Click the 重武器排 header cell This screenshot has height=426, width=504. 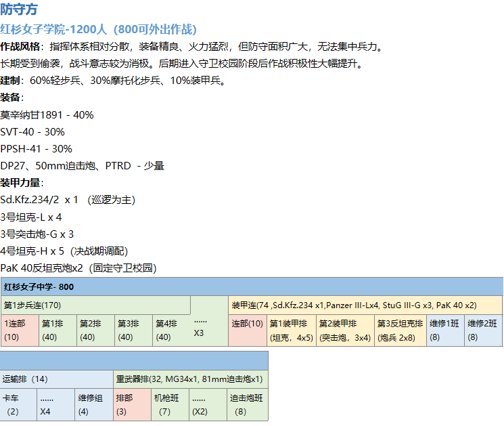pos(191,379)
